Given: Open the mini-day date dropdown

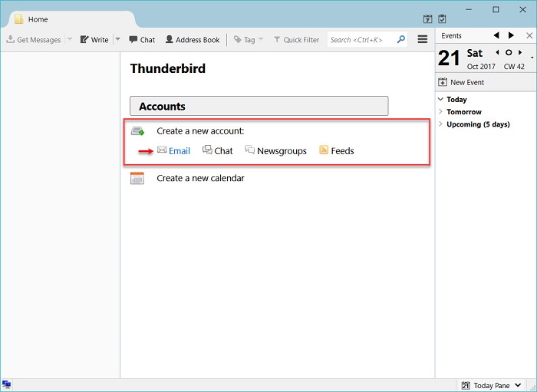Looking at the screenshot, I should point(532,58).
